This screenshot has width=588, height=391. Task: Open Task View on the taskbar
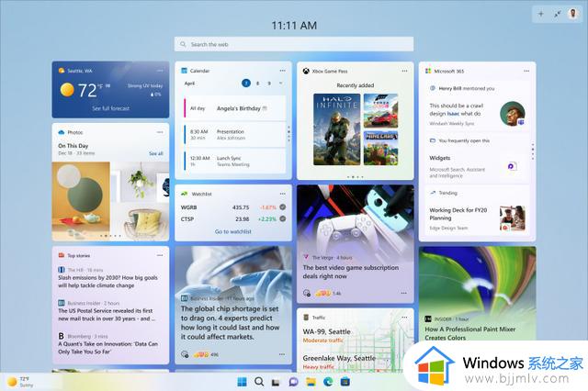click(x=276, y=382)
